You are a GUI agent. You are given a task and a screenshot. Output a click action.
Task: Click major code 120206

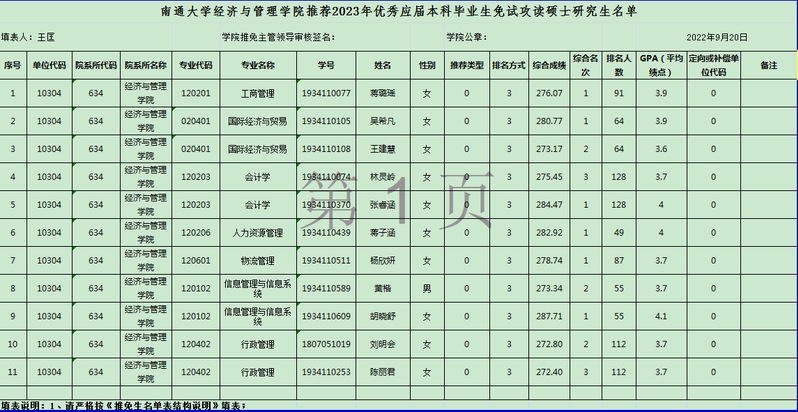pyautogui.click(x=196, y=233)
